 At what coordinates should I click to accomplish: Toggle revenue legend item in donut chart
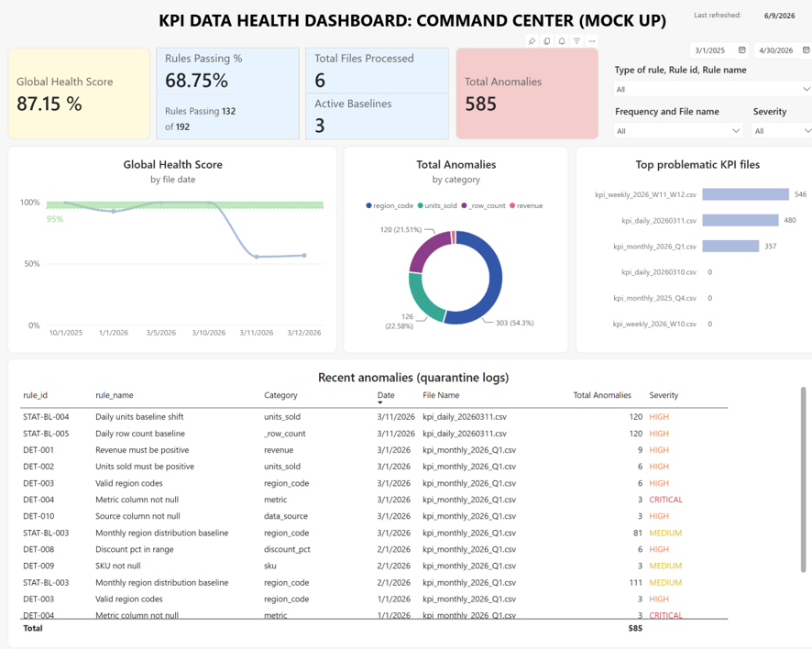[x=526, y=205]
